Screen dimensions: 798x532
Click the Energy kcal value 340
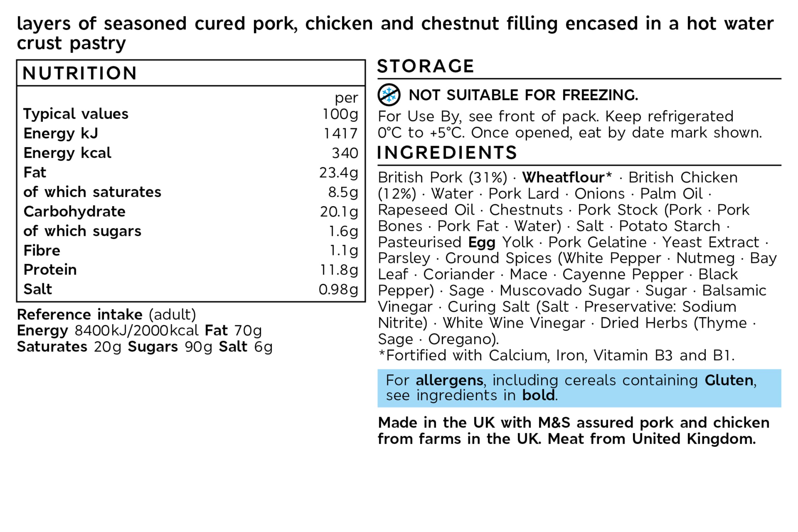click(345, 153)
